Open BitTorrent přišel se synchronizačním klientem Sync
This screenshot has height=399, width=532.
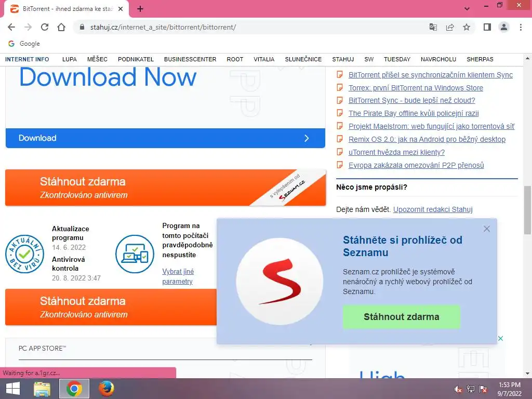(x=431, y=75)
